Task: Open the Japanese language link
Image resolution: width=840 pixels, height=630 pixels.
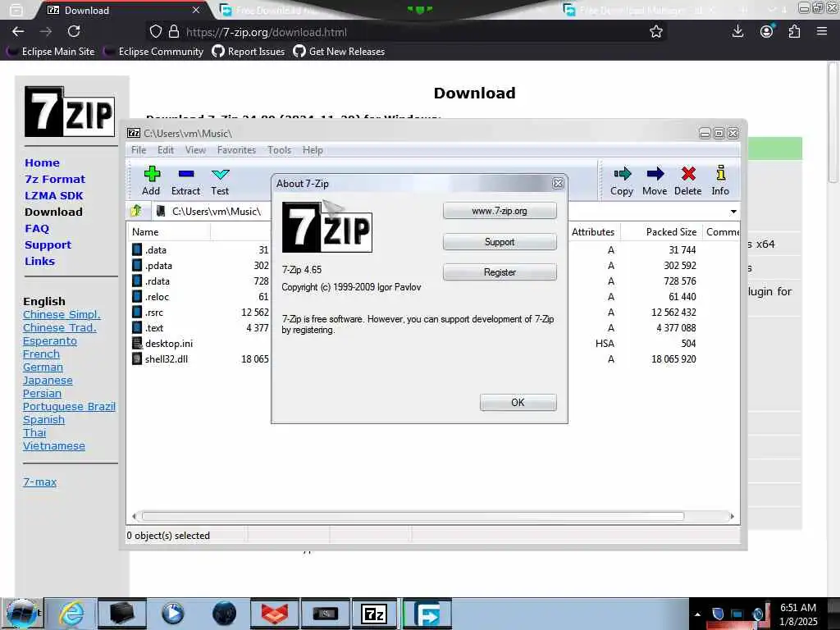Action: tap(48, 381)
